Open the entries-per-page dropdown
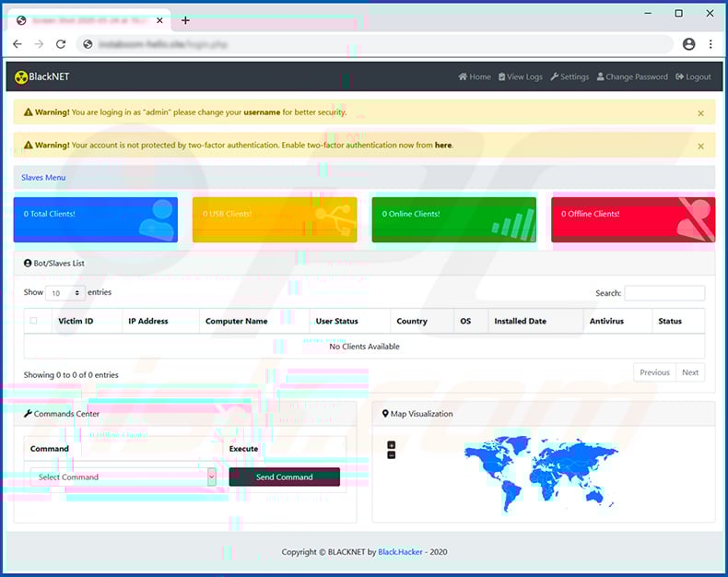This screenshot has height=577, width=728. [65, 293]
